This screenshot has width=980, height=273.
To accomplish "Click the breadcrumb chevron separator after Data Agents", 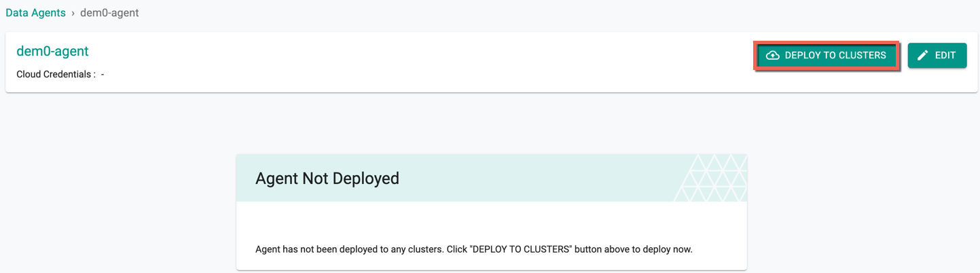I will [x=73, y=13].
